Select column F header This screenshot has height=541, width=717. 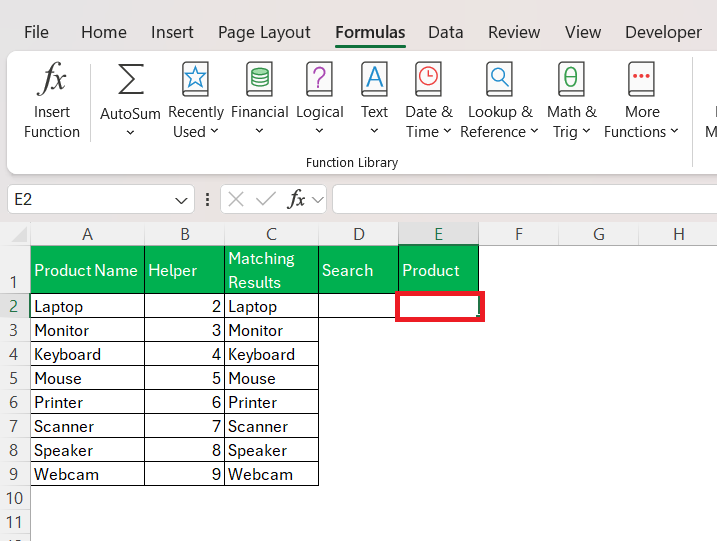click(x=519, y=234)
